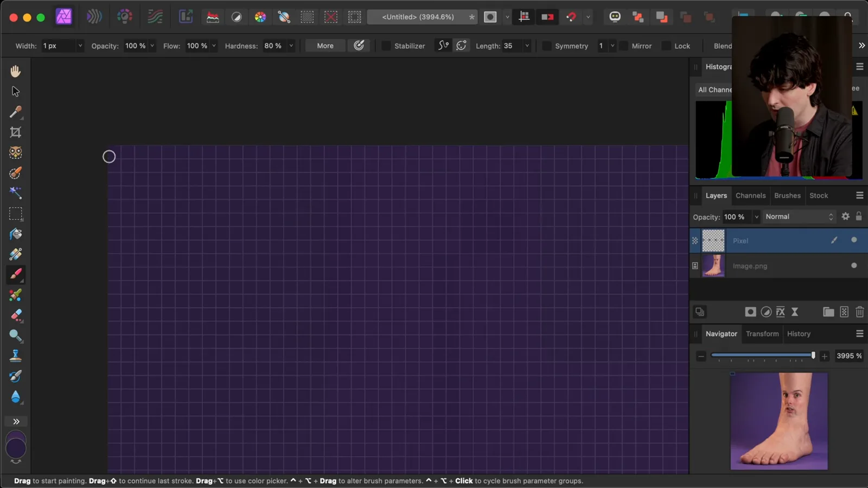The height and width of the screenshot is (488, 868).
Task: Select the View hand tool
Action: tap(15, 71)
